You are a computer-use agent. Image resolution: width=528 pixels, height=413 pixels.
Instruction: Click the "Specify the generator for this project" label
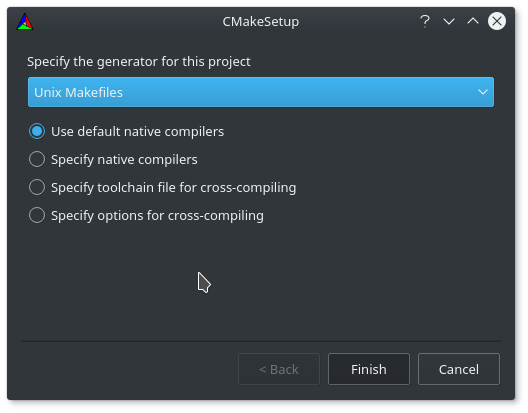point(139,62)
